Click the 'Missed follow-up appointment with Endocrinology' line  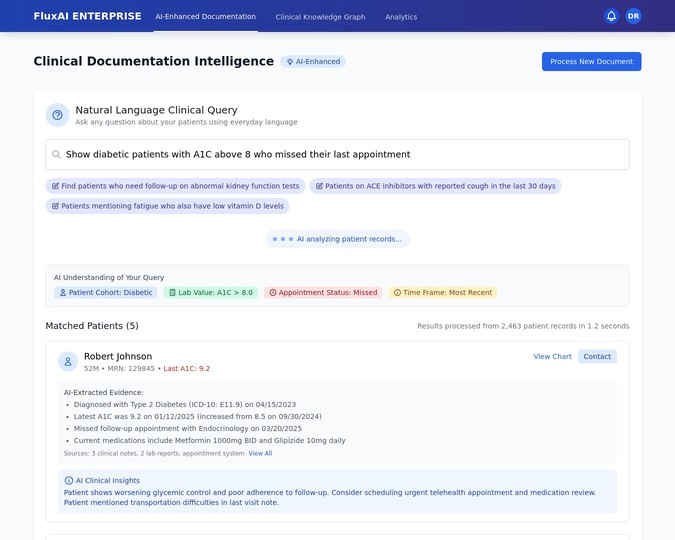(188, 428)
